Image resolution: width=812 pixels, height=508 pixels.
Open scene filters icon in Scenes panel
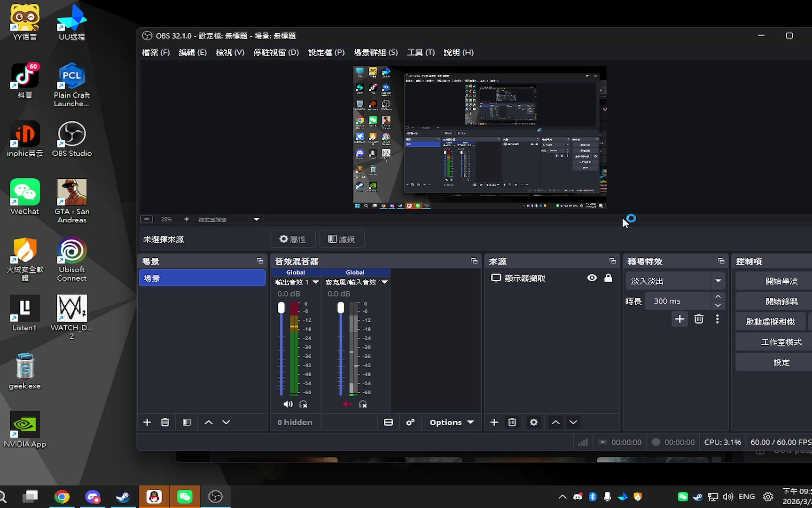point(187,422)
